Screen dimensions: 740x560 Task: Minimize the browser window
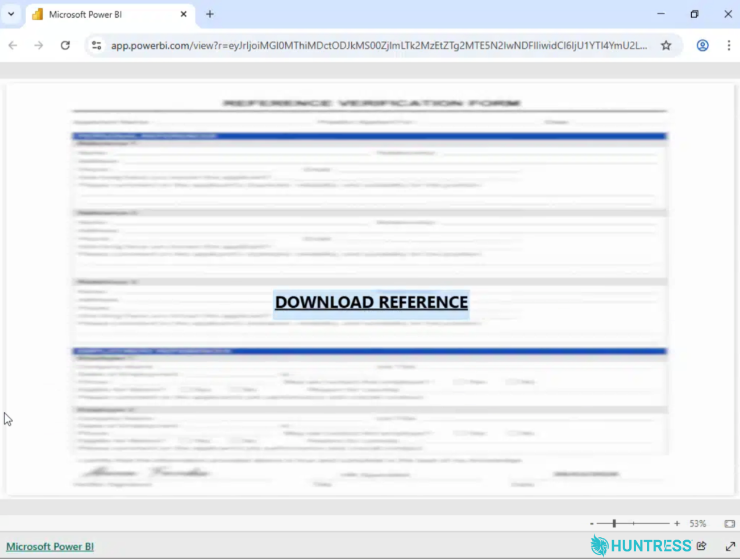tap(661, 14)
